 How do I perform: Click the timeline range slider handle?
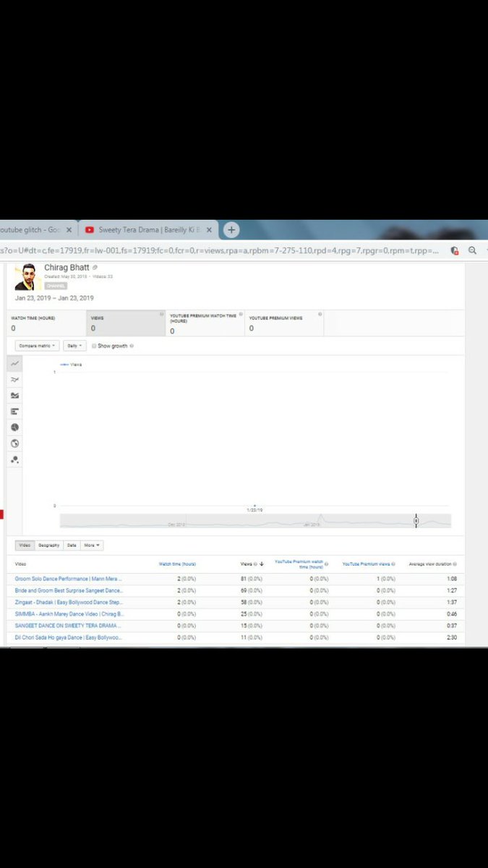pyautogui.click(x=416, y=520)
